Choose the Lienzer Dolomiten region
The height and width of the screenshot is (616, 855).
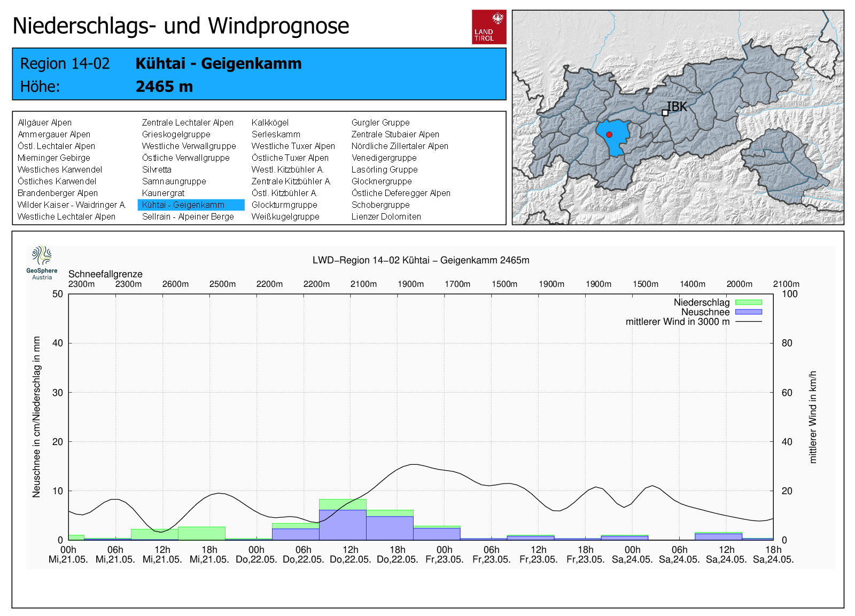pos(386,216)
